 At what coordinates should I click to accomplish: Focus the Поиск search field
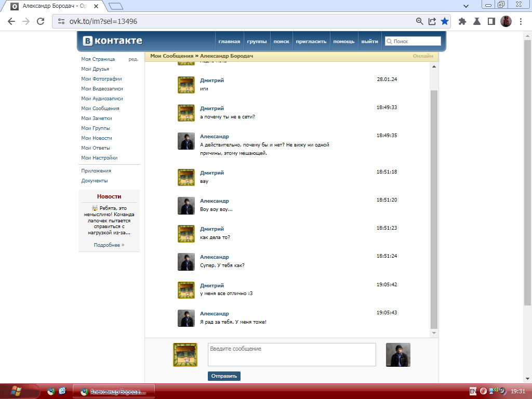pos(413,41)
